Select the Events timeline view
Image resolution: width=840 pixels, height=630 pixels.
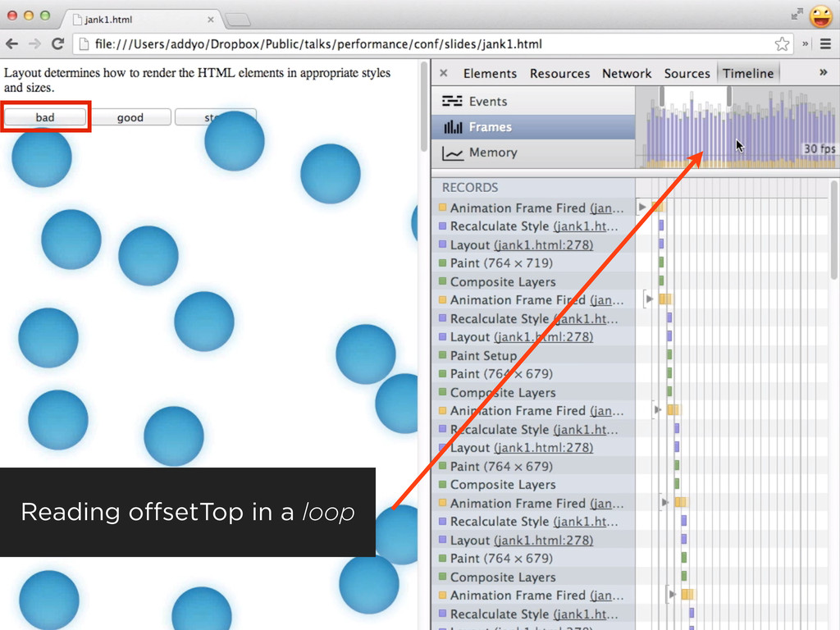(487, 102)
